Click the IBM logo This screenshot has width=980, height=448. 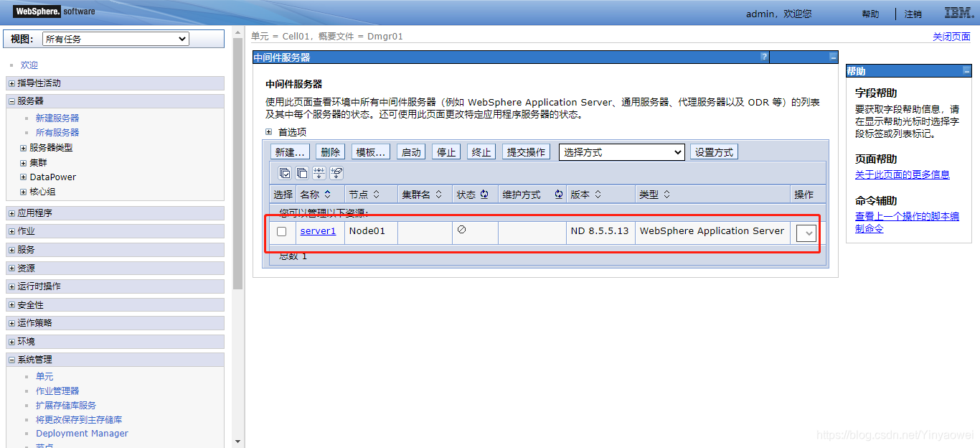click(958, 13)
